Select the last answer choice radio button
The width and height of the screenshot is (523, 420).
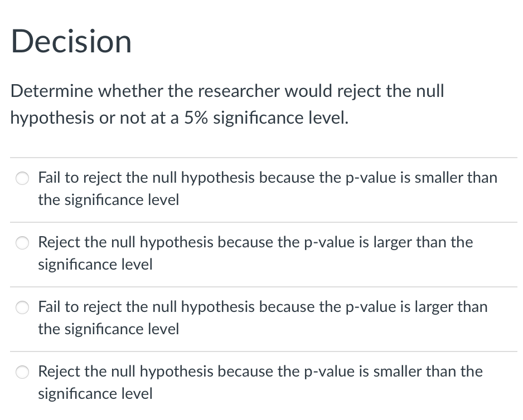tap(22, 372)
